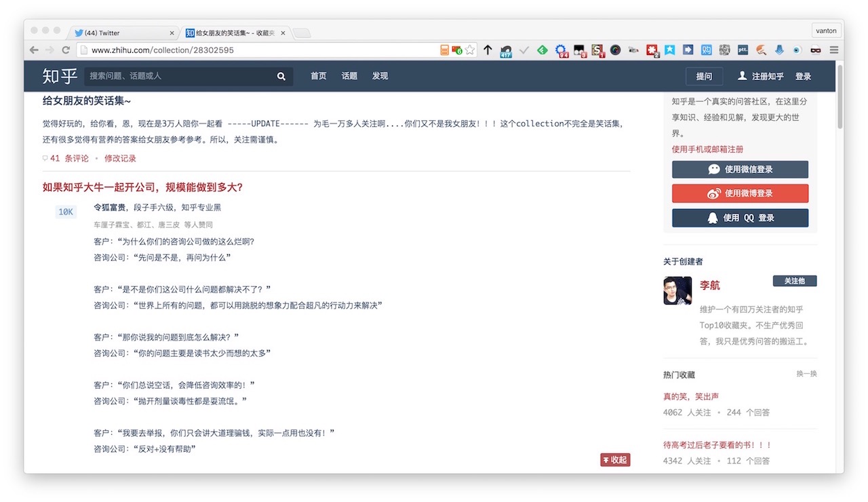This screenshot has width=868, height=502.
Task: Click the QQ penguin icon on the login button
Action: point(711,218)
